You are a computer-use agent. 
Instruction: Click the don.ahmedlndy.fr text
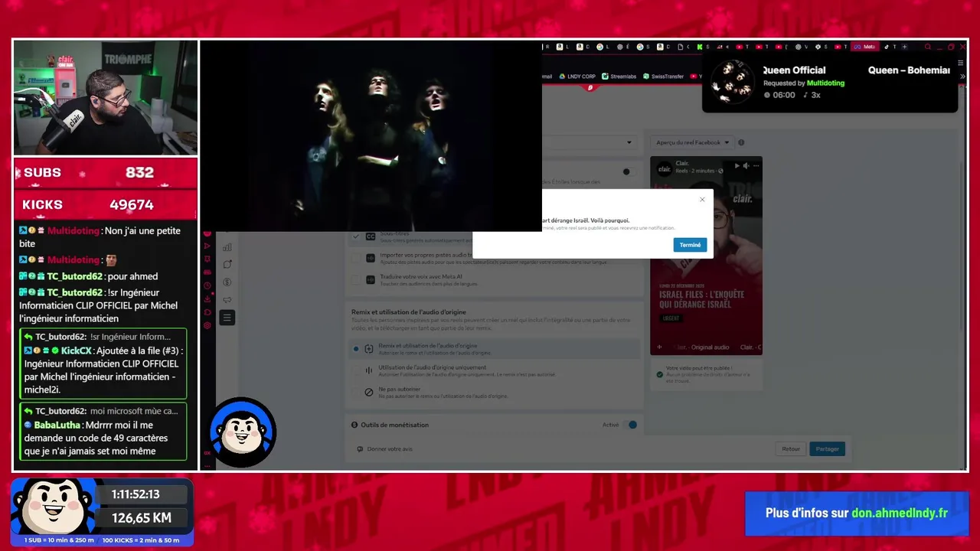[900, 513]
